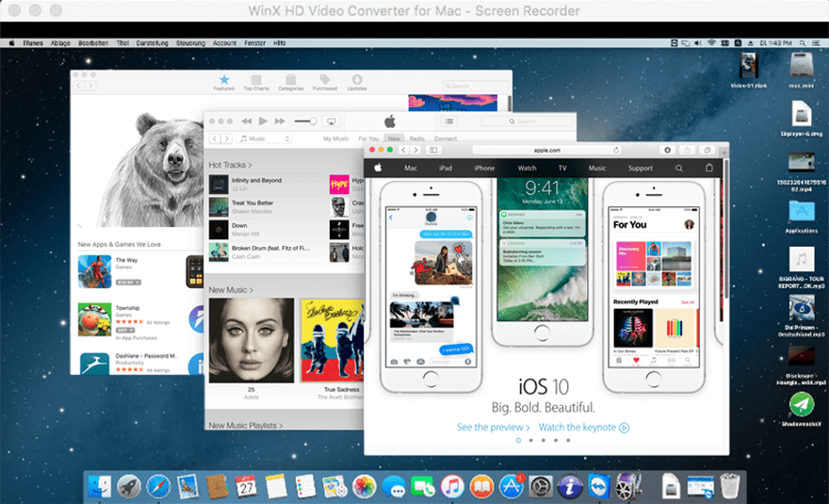Open the Steuerung menu

(190, 43)
